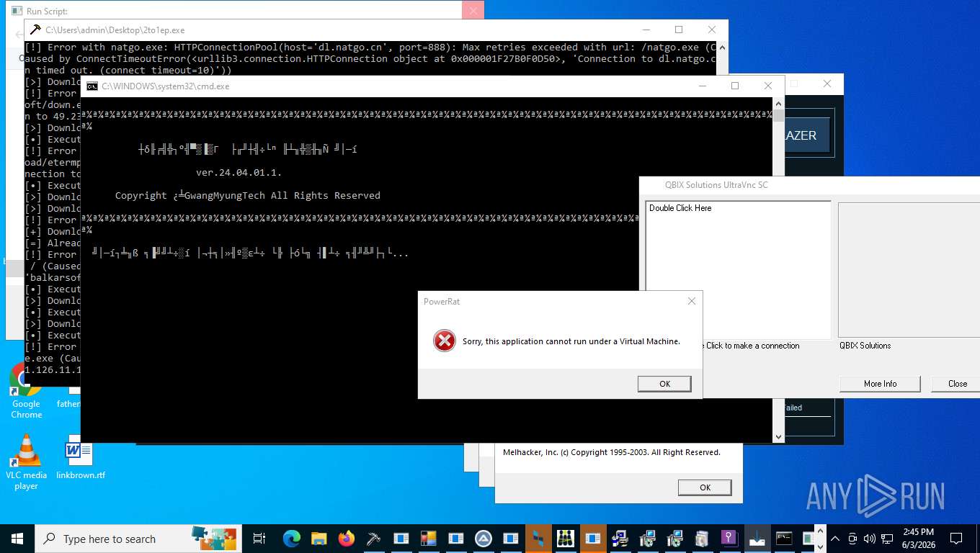The width and height of the screenshot is (980, 553).
Task: Maximize the cmd.exe window
Action: [735, 86]
